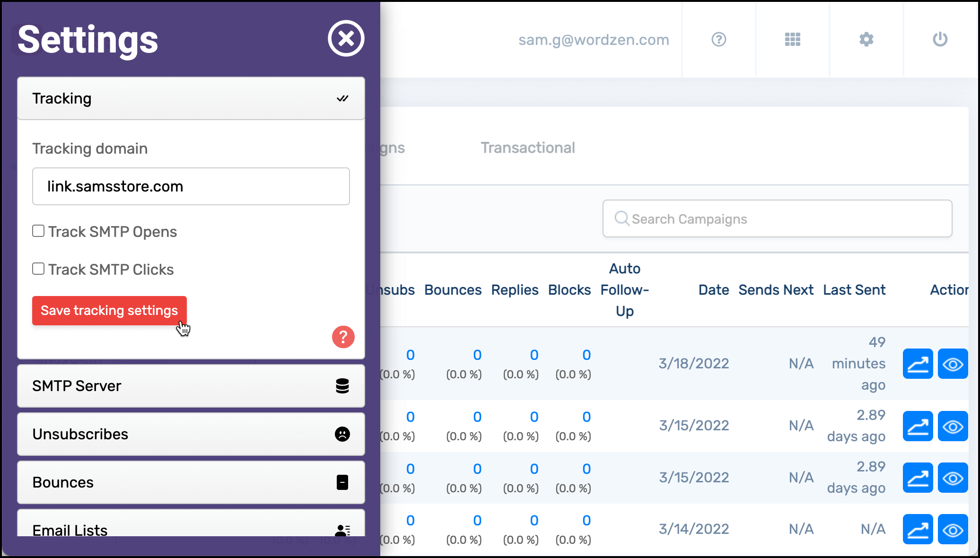980x558 pixels.
Task: Open the help question mark in header
Action: (719, 39)
